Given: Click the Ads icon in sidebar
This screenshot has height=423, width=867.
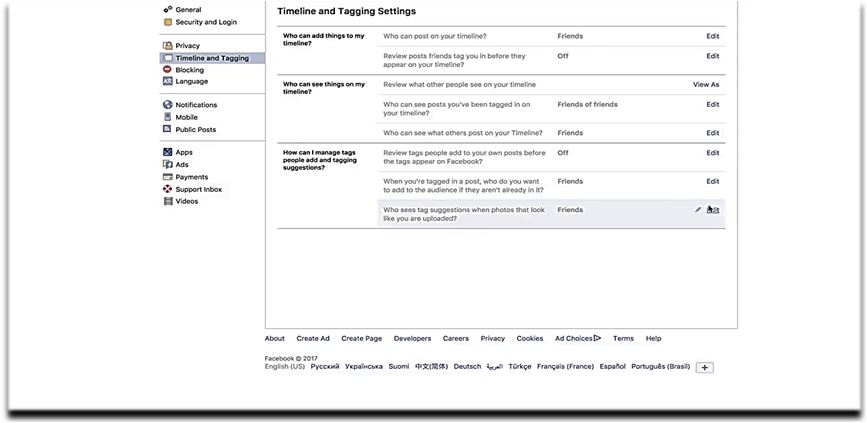Looking at the screenshot, I should click(x=168, y=164).
